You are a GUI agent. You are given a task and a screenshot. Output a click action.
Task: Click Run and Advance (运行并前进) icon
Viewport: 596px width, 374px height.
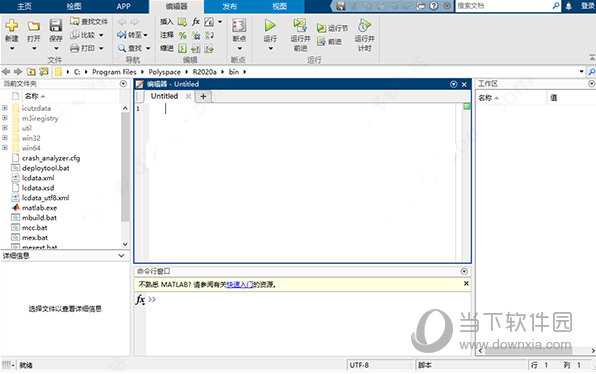[x=300, y=25]
